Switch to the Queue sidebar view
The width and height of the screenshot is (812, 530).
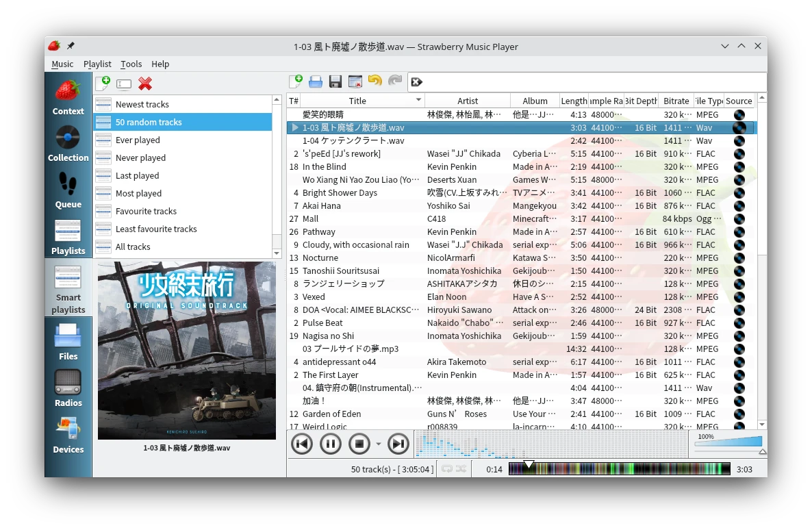tap(68, 190)
